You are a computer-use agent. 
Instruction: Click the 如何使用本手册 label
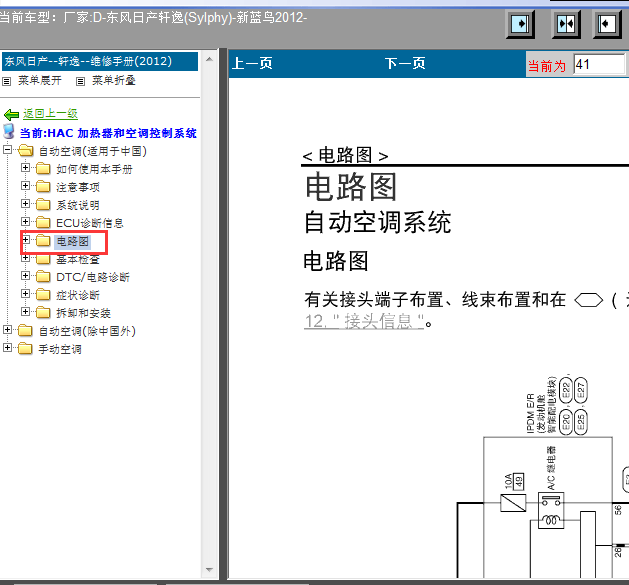pyautogui.click(x=94, y=169)
